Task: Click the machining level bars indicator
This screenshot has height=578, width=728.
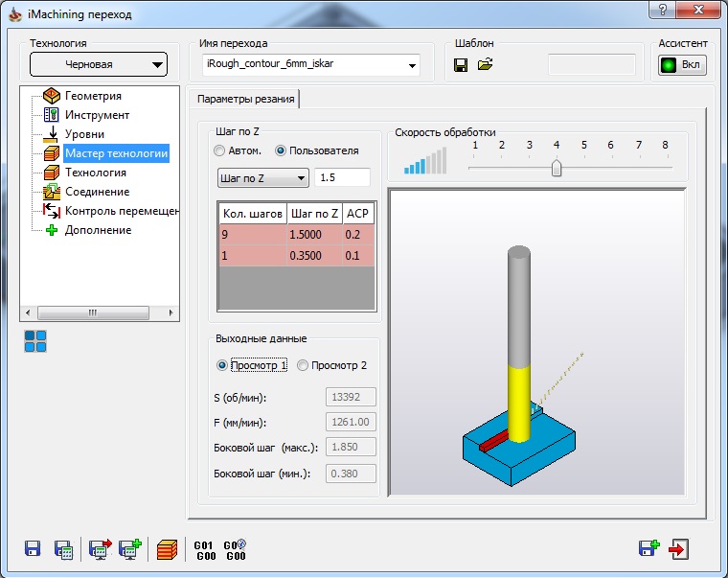Action: pos(425,161)
